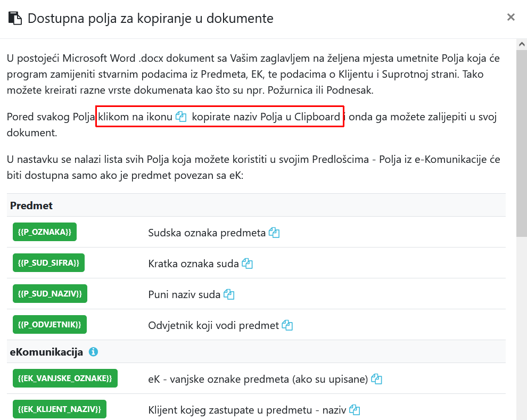Click the clipboard icon in the dialog title
This screenshot has width=527, height=420.
click(15, 19)
